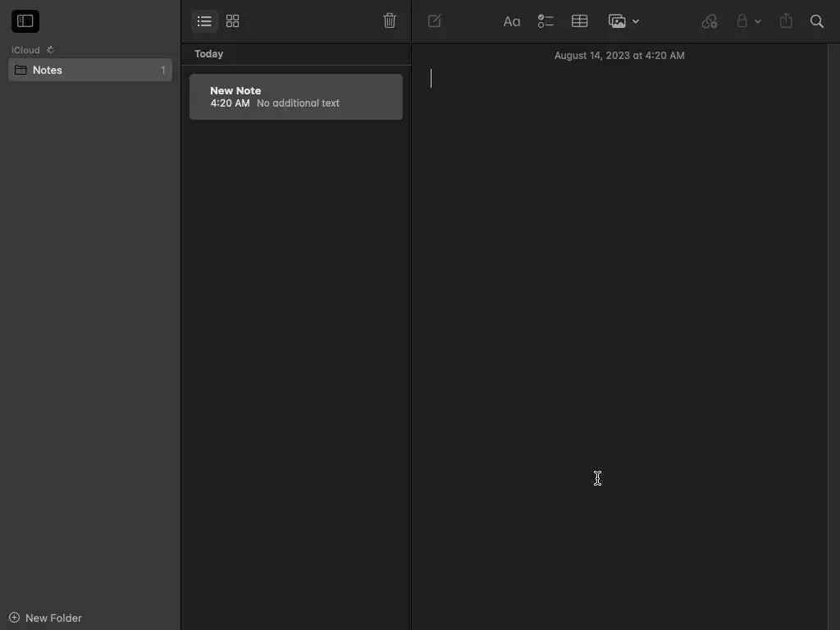Open the Aa text format menu
The width and height of the screenshot is (840, 630).
click(x=512, y=21)
